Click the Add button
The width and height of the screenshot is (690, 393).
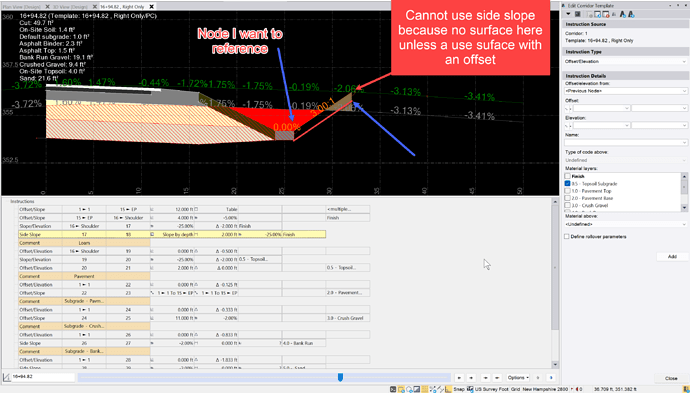672,257
